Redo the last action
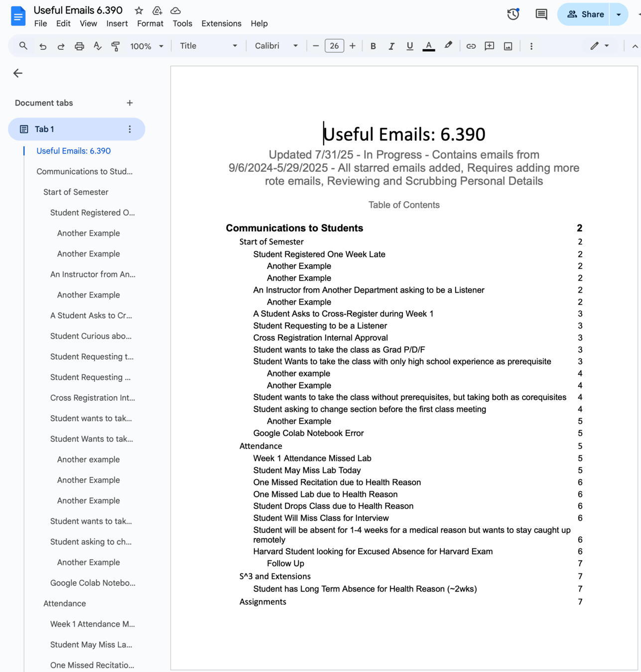Viewport: 641px width, 672px height. [x=61, y=46]
